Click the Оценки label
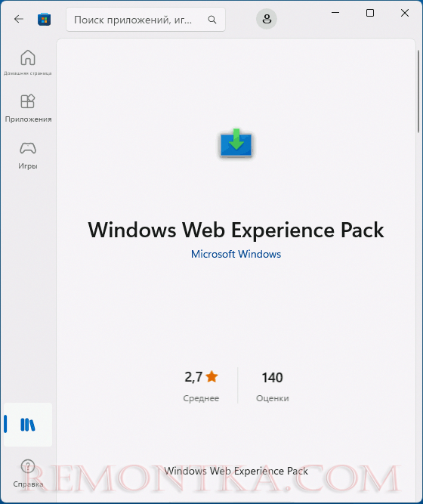Viewport: 423px width, 504px height. (272, 398)
